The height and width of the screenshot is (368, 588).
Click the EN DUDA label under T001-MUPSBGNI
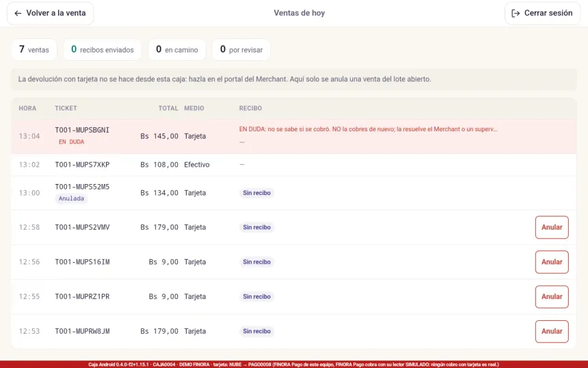pyautogui.click(x=71, y=142)
